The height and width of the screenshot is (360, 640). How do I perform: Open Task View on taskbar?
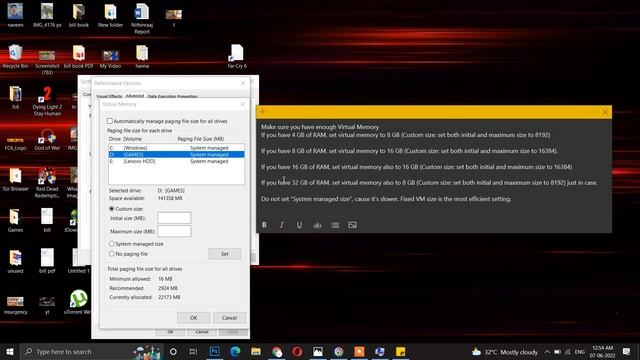[x=193, y=351]
